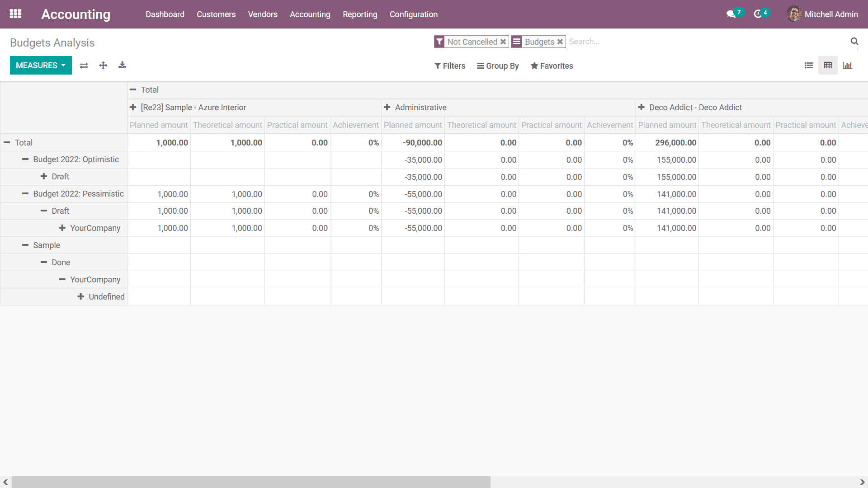The image size is (868, 488).
Task: Click the search magnifier icon
Action: [854, 42]
